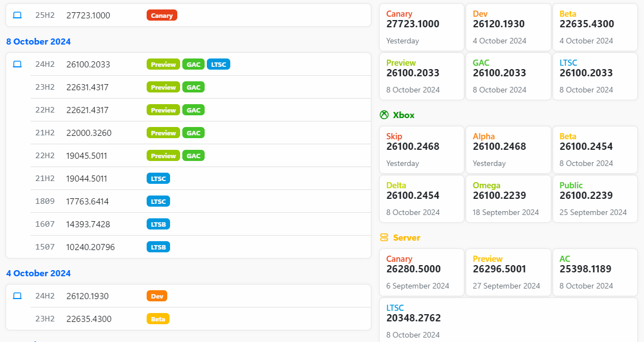Click the LTSB badge on 10240.20796 row
This screenshot has height=342, width=644.
(x=158, y=247)
